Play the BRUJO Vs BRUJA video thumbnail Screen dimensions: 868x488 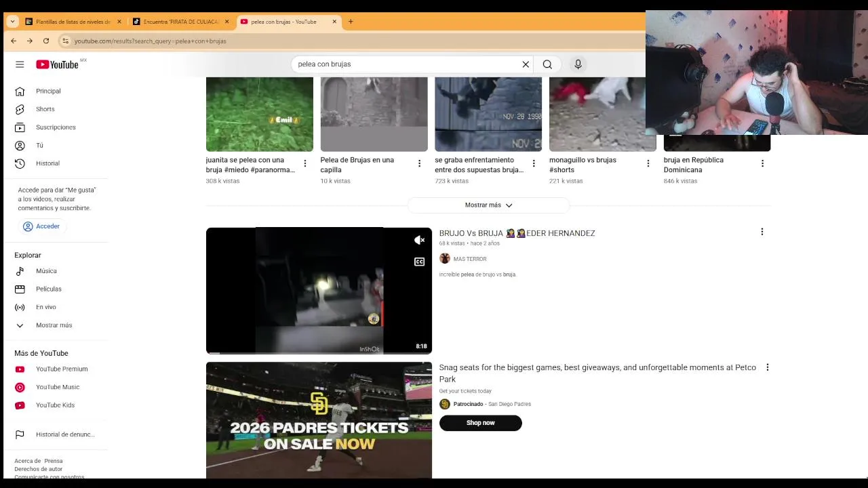click(319, 291)
